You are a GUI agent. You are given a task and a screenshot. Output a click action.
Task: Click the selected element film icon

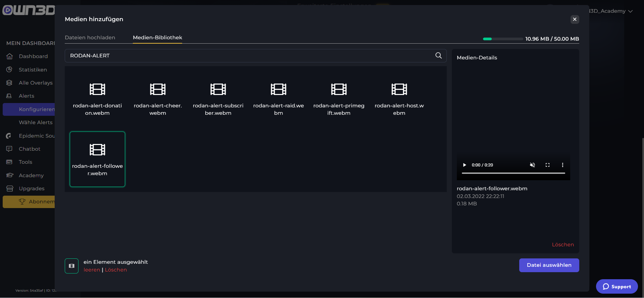point(71,266)
